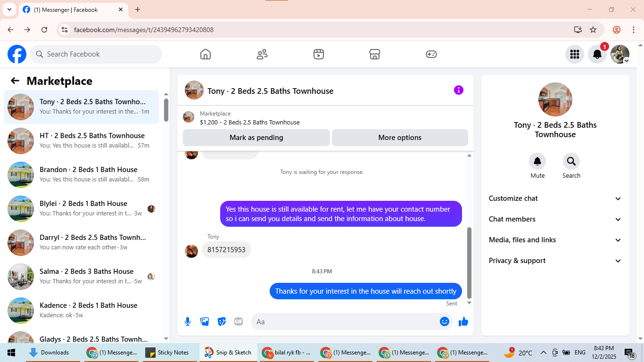This screenshot has height=362, width=644.
Task: Open the Marketplace storefront icon
Action: pos(375,54)
